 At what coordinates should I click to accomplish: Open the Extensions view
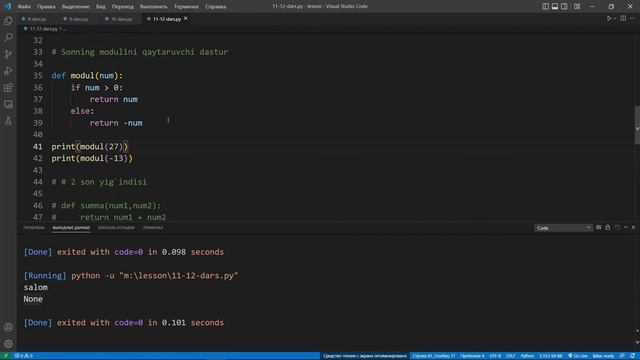pyautogui.click(x=8, y=88)
